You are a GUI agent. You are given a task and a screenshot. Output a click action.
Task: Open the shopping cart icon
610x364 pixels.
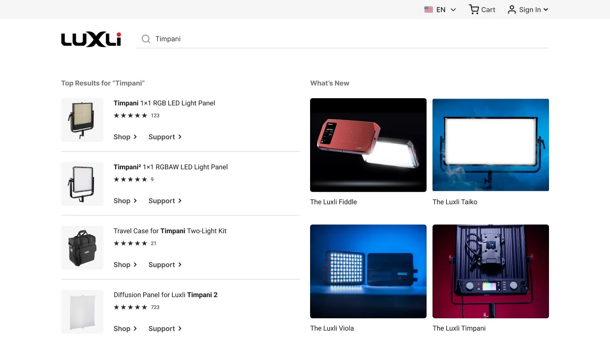(474, 9)
